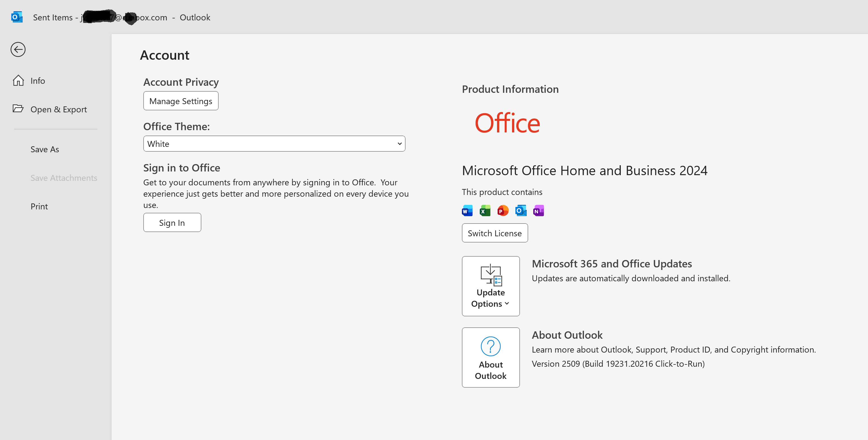Screen dimensions: 868x440
Task: Open the About Outlook button
Action: tap(490, 358)
